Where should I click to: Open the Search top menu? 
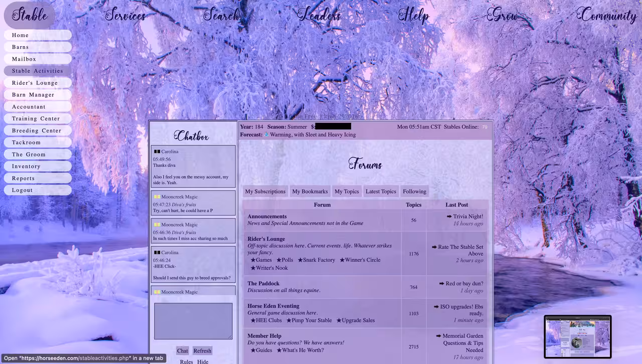coord(221,15)
